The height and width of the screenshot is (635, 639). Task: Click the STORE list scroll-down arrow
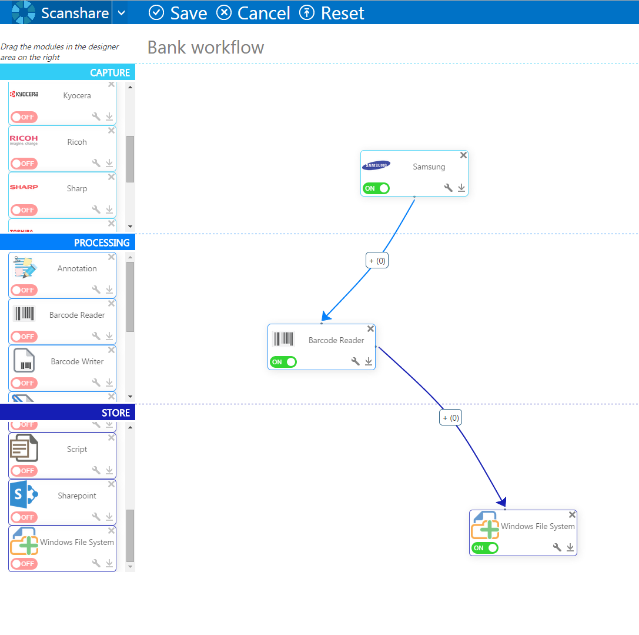tap(130, 567)
